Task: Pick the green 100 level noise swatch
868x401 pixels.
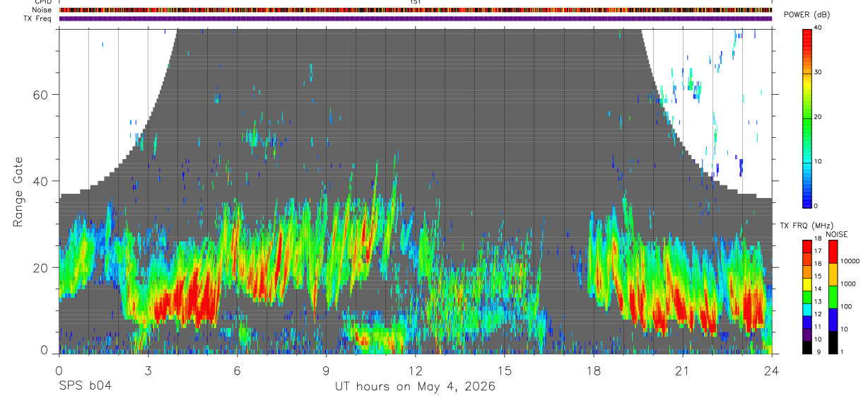Action: [x=833, y=297]
